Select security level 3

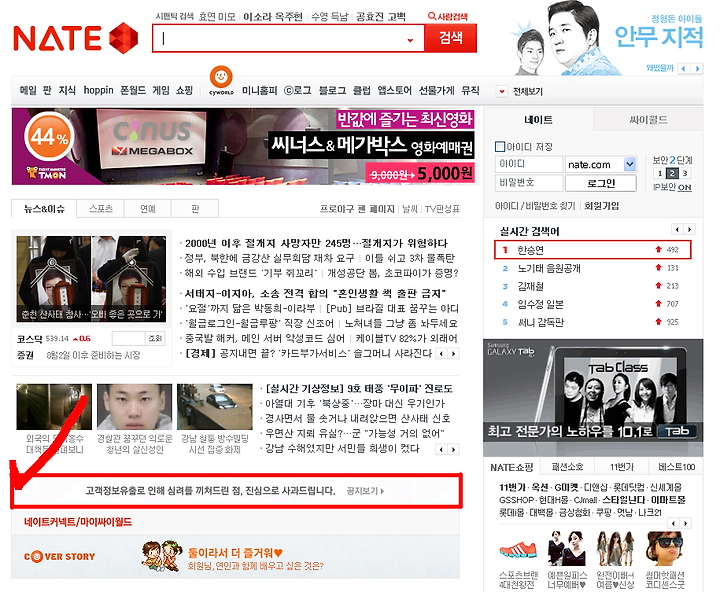pos(685,174)
